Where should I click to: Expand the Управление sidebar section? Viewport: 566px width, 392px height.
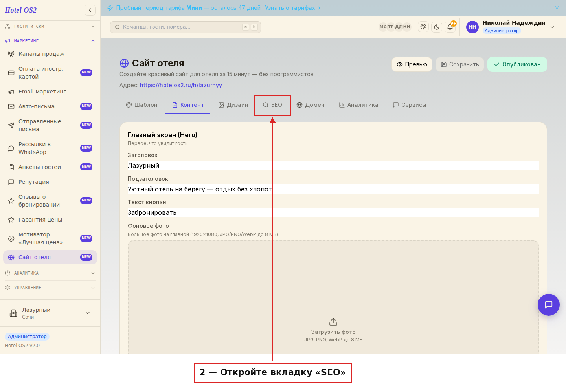(50, 288)
